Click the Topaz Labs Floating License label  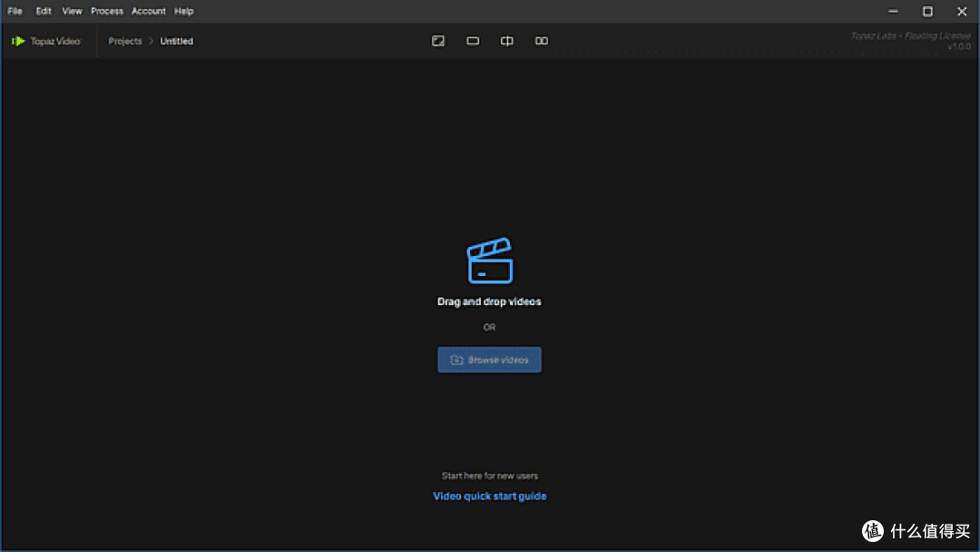[911, 36]
